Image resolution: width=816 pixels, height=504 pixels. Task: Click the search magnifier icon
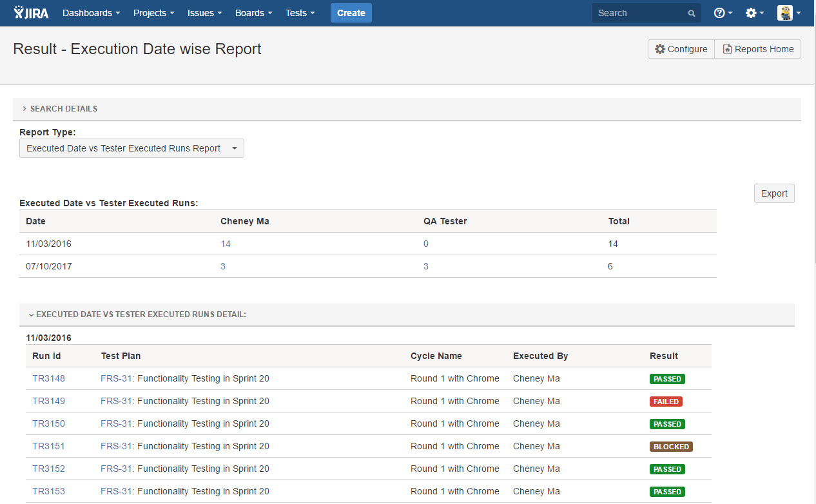pyautogui.click(x=692, y=14)
